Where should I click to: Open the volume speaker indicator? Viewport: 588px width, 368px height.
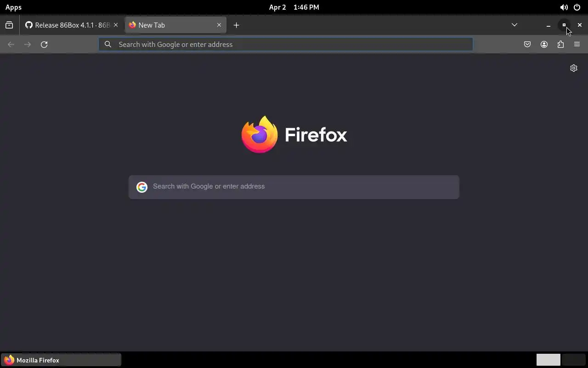click(564, 7)
